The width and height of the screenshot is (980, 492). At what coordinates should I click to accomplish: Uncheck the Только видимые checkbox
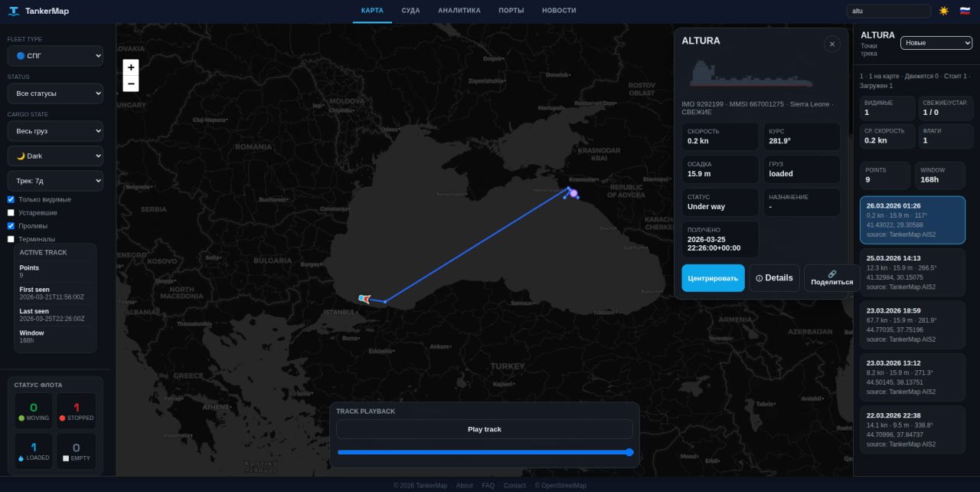click(x=11, y=199)
